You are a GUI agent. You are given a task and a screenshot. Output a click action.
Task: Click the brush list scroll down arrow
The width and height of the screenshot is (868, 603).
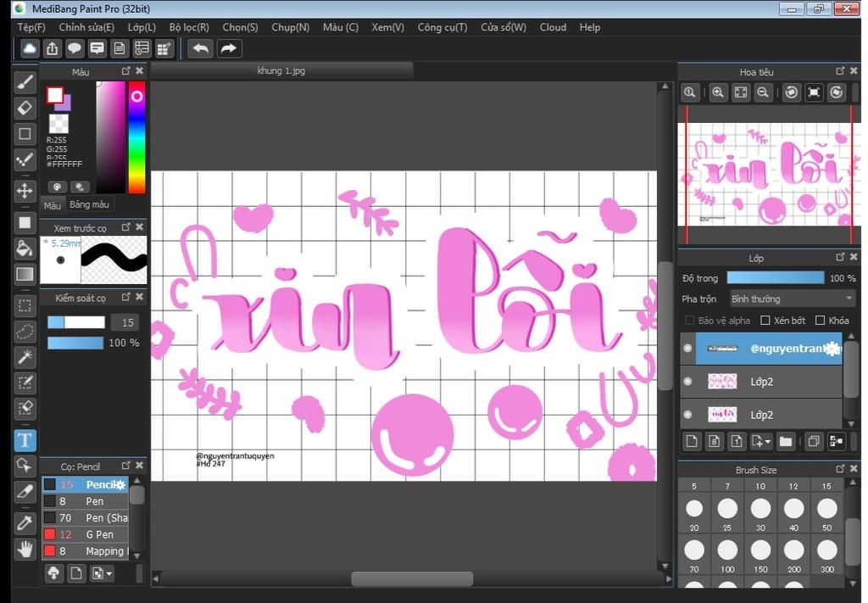137,556
